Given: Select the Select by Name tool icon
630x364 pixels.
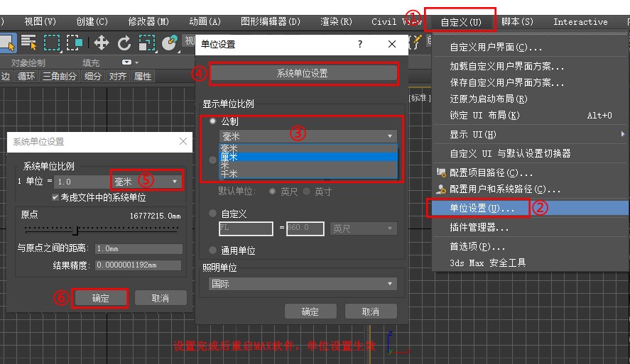Looking at the screenshot, I should (x=29, y=43).
